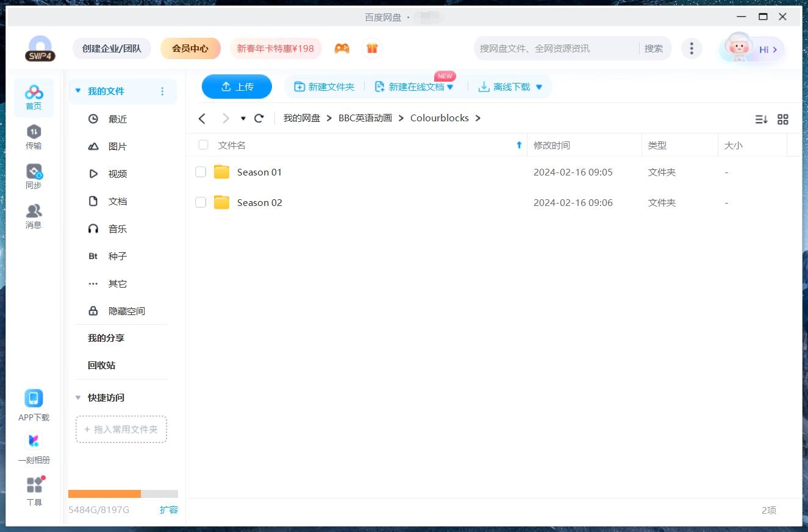Select the Season 02 folder name
Image resolution: width=808 pixels, height=532 pixels.
point(260,202)
